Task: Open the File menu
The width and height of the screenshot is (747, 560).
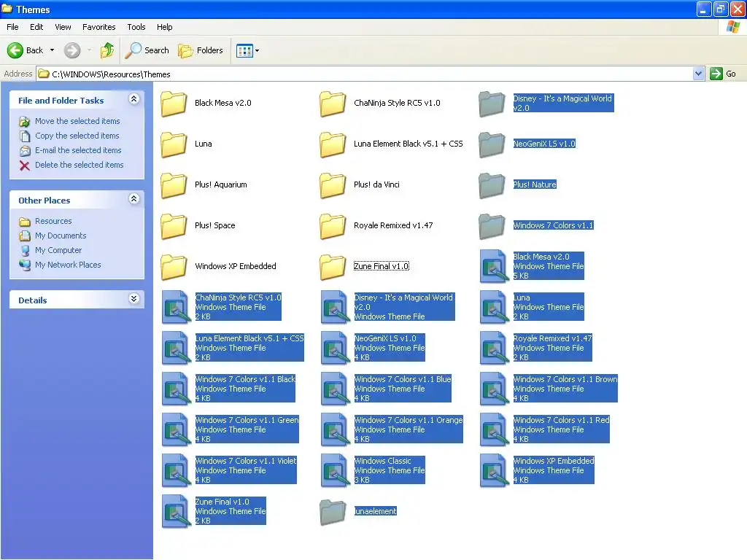Action: (x=13, y=27)
